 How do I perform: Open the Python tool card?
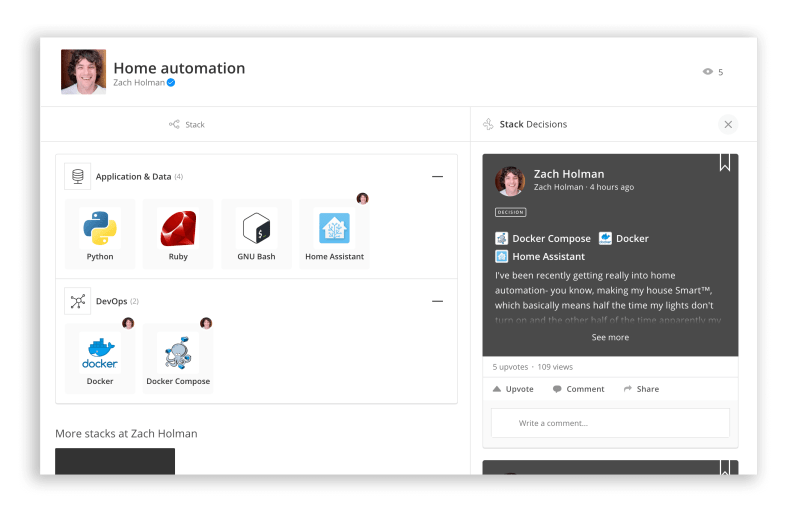(x=100, y=234)
